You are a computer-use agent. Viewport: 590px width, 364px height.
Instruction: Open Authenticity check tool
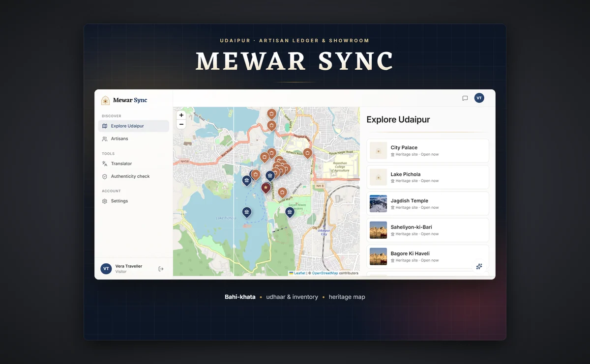[134, 176]
